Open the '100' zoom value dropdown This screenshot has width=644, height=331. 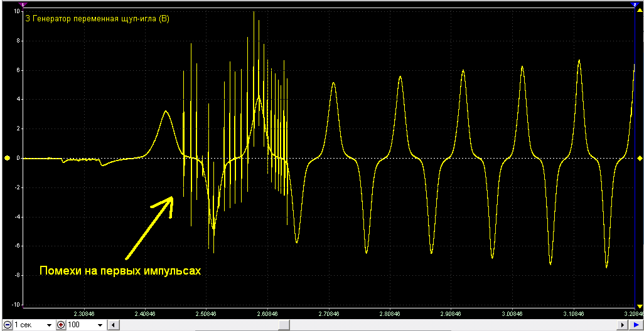pos(100,325)
